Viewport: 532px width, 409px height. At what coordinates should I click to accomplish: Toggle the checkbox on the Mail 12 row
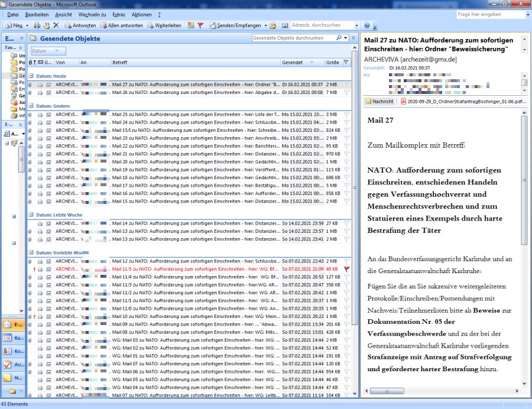click(x=48, y=261)
